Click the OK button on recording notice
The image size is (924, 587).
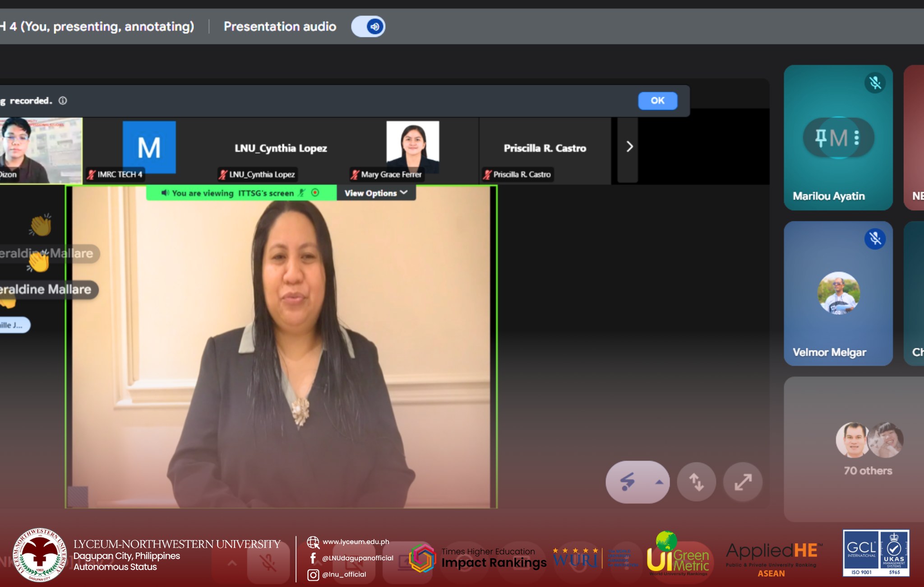pyautogui.click(x=657, y=101)
